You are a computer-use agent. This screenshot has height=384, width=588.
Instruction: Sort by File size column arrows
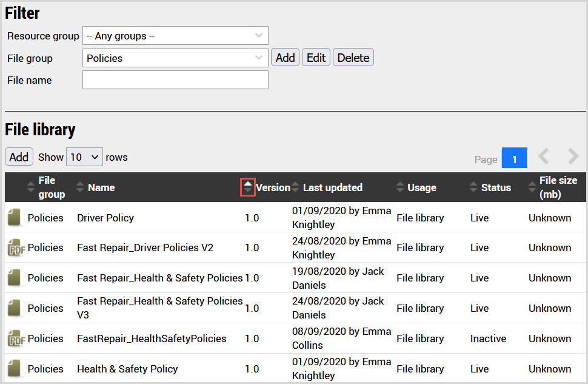tap(532, 187)
